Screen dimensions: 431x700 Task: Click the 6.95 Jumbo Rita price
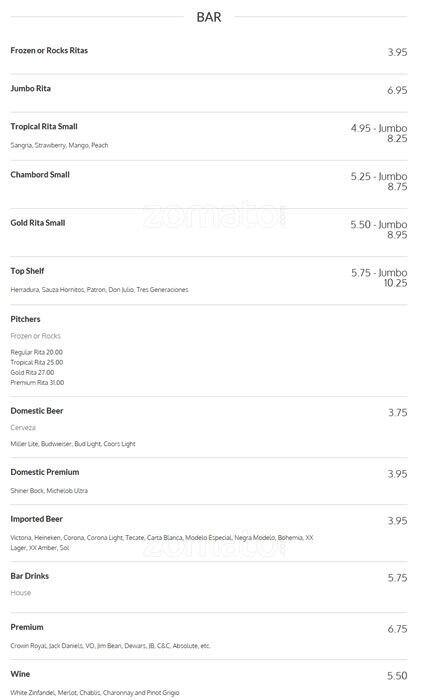click(397, 90)
